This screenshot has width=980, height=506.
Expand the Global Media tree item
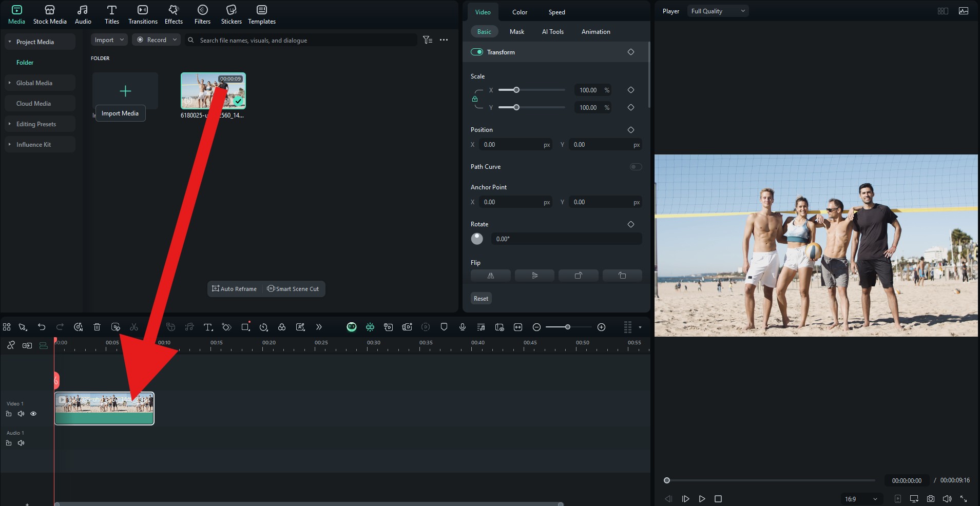(10, 83)
